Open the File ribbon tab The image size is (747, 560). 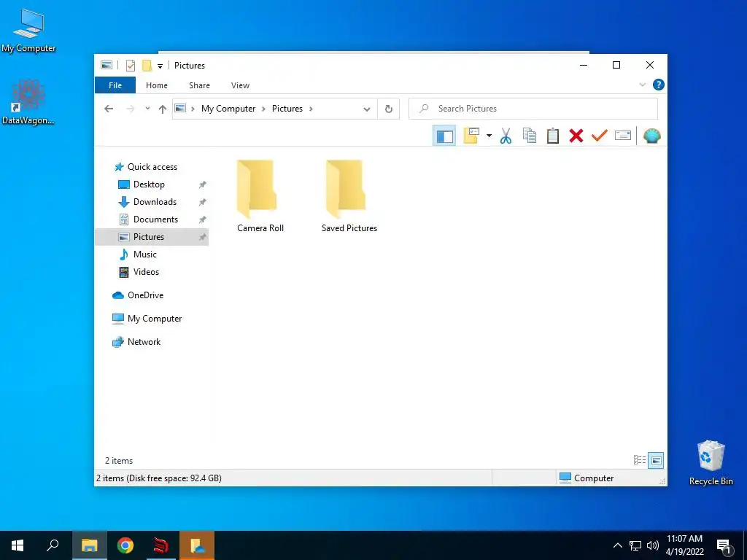click(x=115, y=85)
